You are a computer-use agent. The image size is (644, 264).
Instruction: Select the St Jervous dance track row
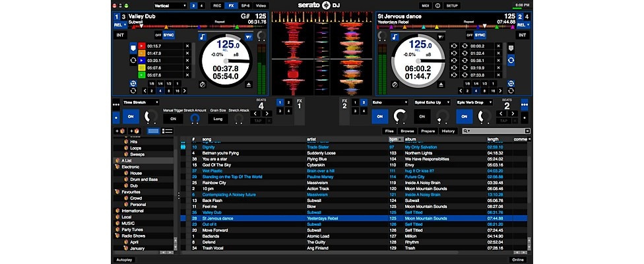pyautogui.click(x=354, y=218)
